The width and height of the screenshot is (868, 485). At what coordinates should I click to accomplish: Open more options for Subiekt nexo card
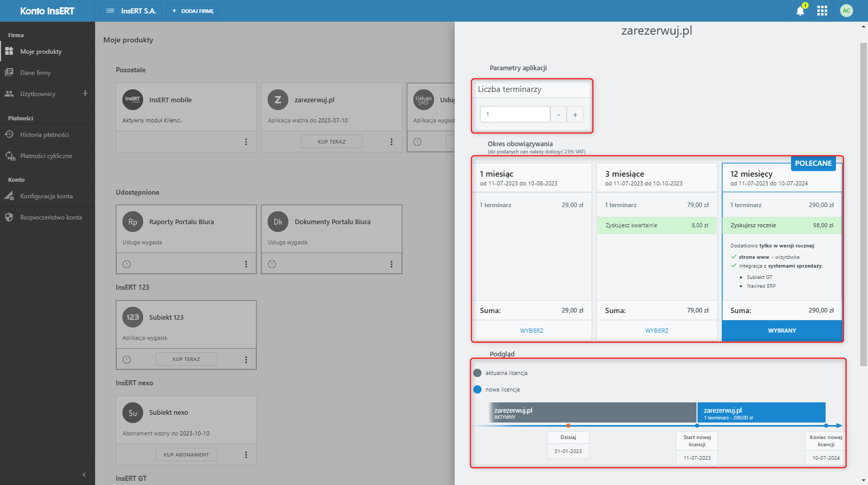point(246,455)
